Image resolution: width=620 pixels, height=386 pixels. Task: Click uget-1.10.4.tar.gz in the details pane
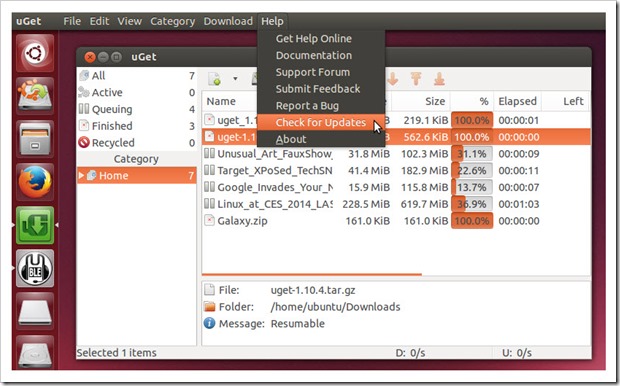(313, 290)
